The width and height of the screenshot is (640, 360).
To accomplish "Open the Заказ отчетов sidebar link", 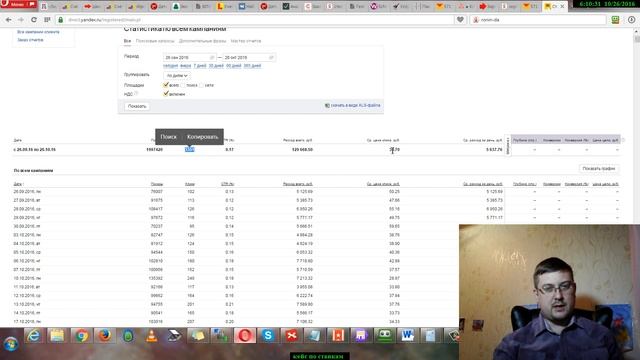I will 30,40.
